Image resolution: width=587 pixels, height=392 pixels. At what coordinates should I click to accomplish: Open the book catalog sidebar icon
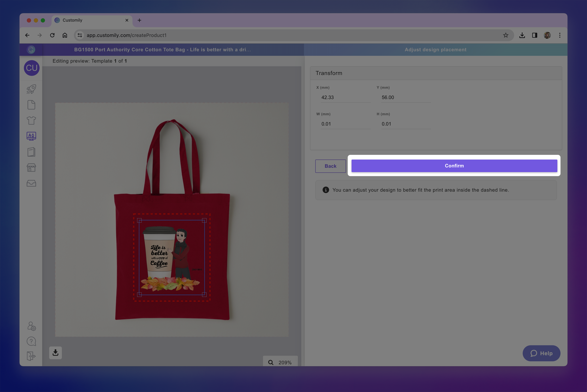(31, 152)
